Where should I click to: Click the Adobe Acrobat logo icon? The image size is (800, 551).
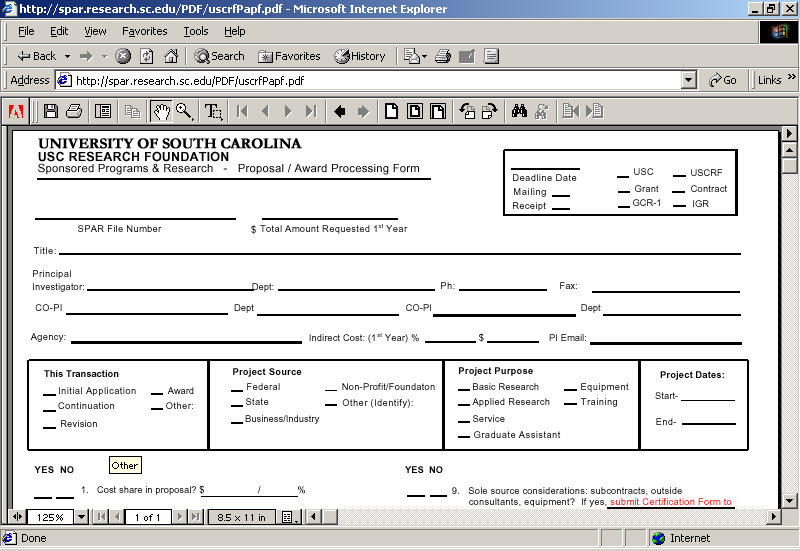[16, 111]
